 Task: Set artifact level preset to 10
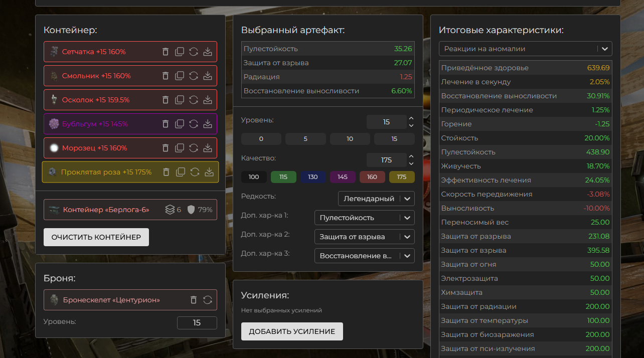click(350, 139)
